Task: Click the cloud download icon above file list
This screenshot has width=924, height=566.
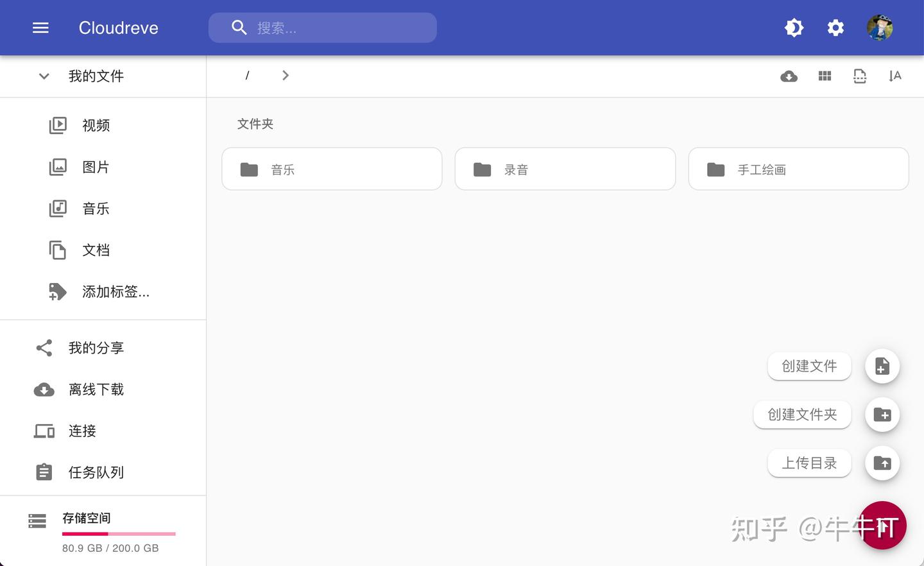Action: point(789,76)
